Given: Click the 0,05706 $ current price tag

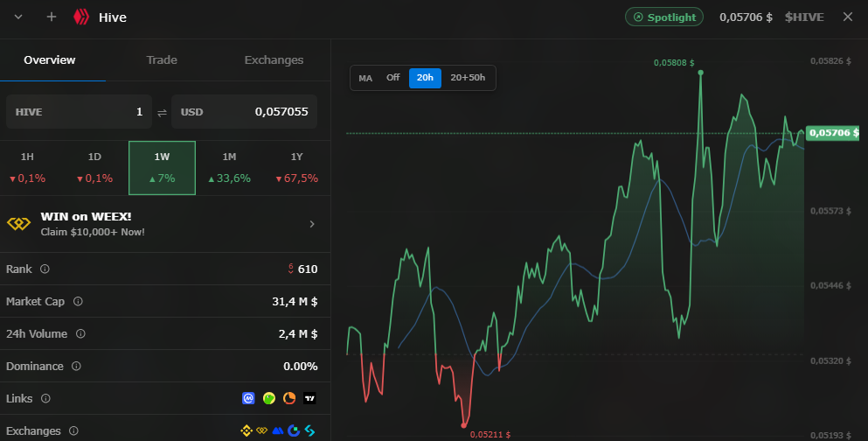Looking at the screenshot, I should [x=833, y=132].
